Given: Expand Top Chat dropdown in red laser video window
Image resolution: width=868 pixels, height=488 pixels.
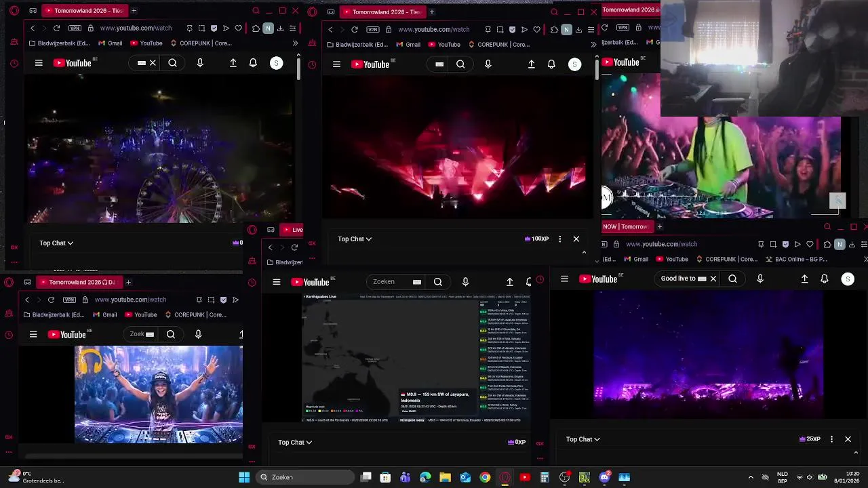Looking at the screenshot, I should 355,239.
